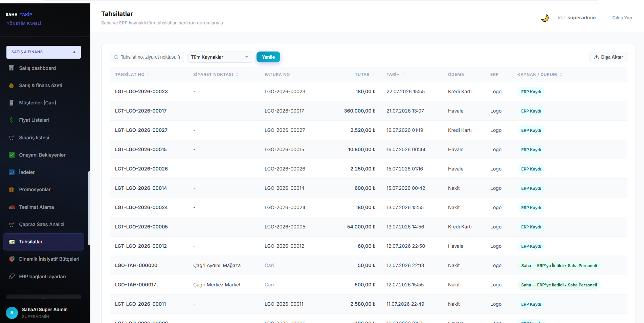Screen dimensions: 644x323
Task: Sort by Tahsilat No column arrows
Action: pyautogui.click(x=148, y=75)
